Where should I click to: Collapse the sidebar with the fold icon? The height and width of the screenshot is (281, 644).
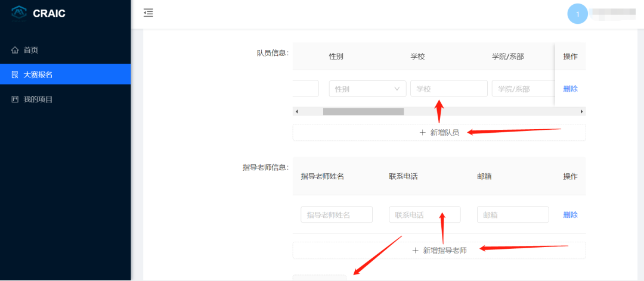click(x=148, y=13)
